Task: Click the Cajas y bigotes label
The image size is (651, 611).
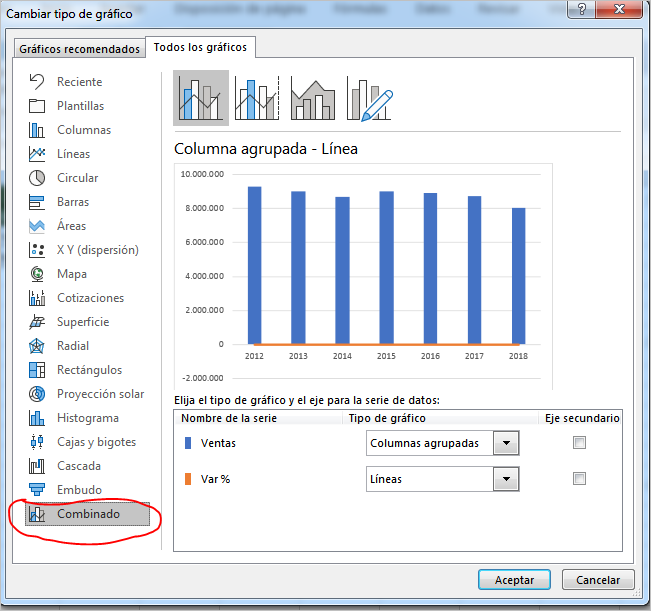Action: click(x=96, y=442)
